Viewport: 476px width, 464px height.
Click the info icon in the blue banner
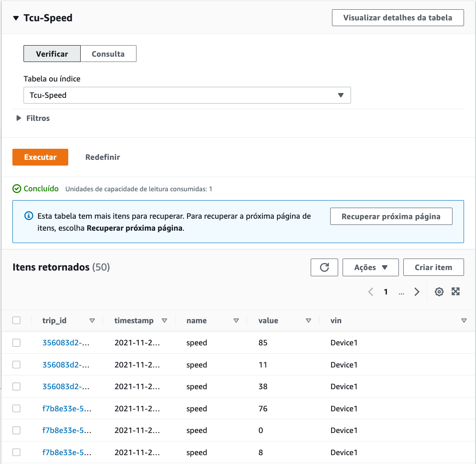point(28,216)
